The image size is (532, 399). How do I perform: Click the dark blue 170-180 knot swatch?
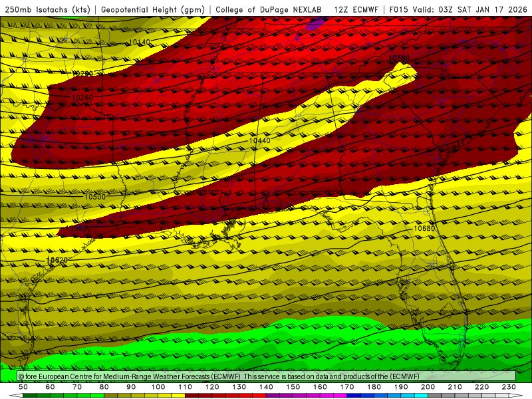[360, 396]
